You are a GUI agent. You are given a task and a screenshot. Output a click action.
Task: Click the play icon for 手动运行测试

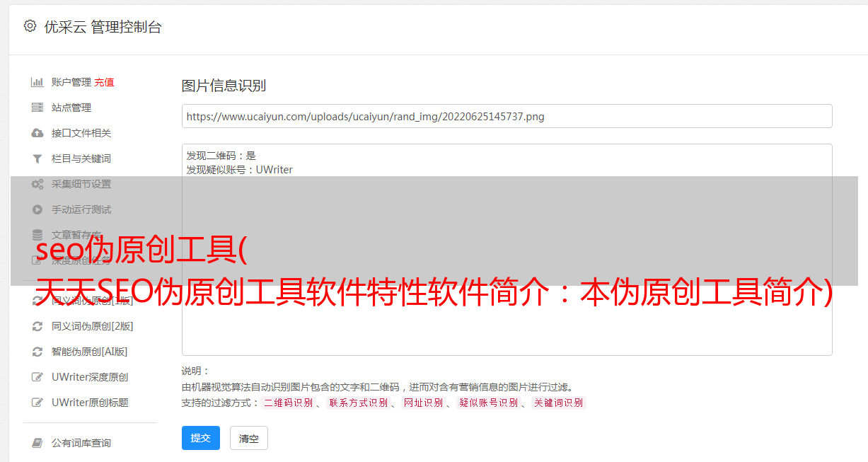[37, 209]
